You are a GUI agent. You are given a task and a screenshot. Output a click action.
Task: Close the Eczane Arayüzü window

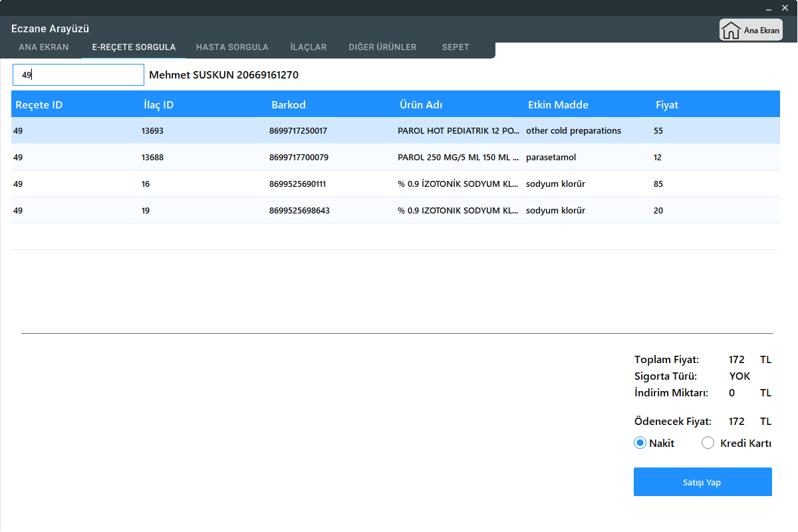pyautogui.click(x=785, y=8)
